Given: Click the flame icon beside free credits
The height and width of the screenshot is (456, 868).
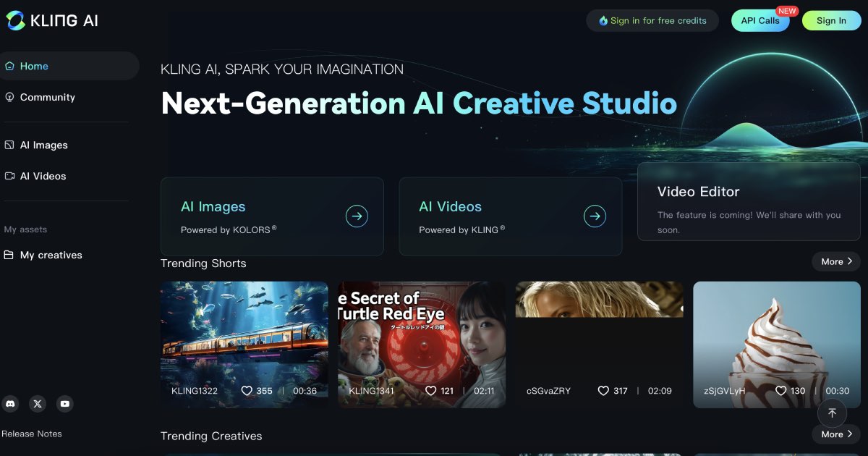Looking at the screenshot, I should [603, 21].
